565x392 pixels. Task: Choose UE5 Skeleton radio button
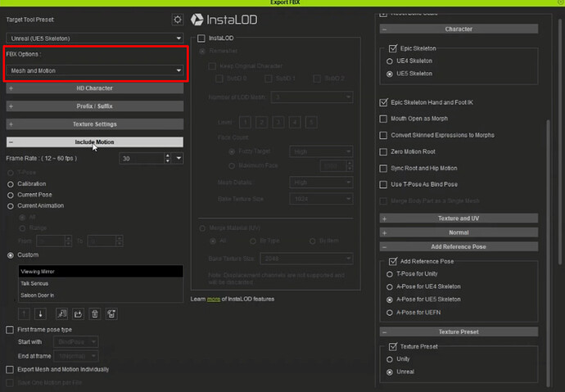[x=390, y=74]
